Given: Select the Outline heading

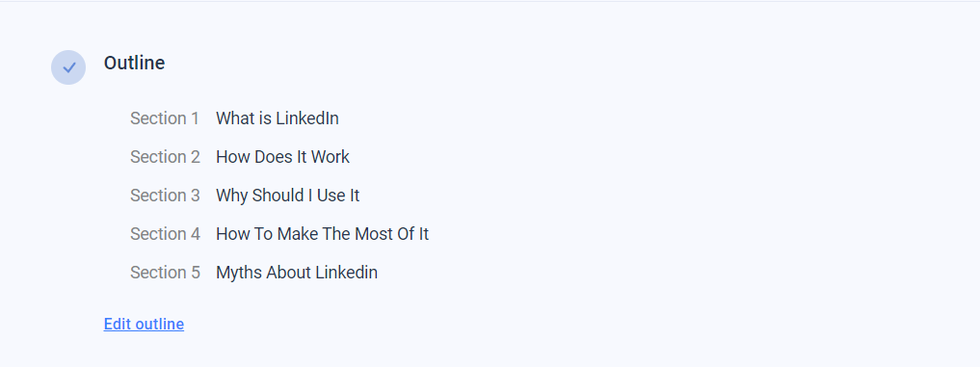Looking at the screenshot, I should tap(134, 64).
